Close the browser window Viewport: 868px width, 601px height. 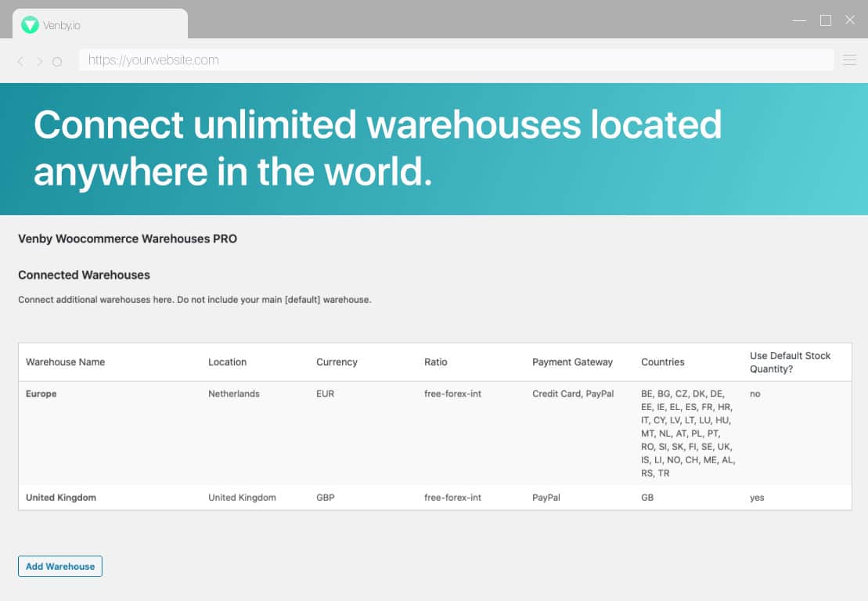(850, 20)
